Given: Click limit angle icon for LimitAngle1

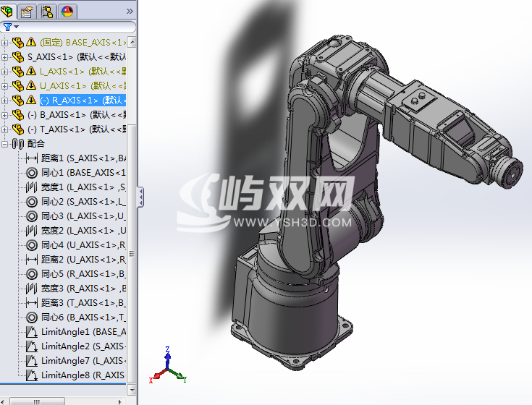Looking at the screenshot, I should 32,332.
